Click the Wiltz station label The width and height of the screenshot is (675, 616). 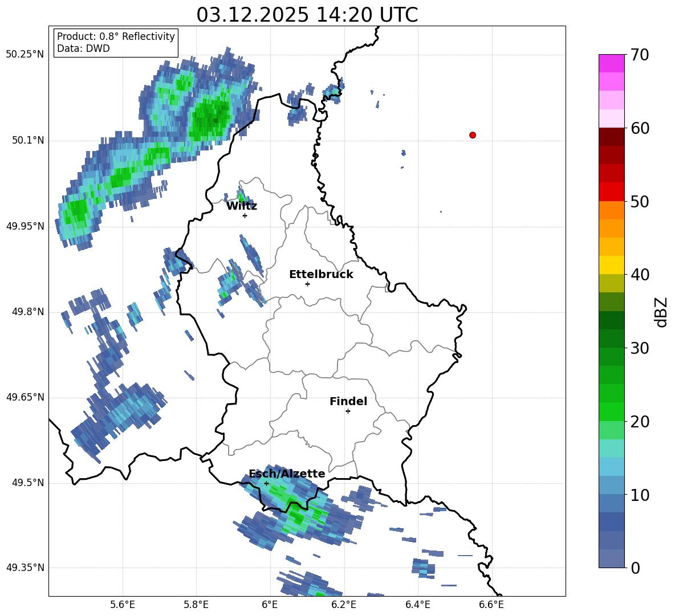[x=242, y=206]
